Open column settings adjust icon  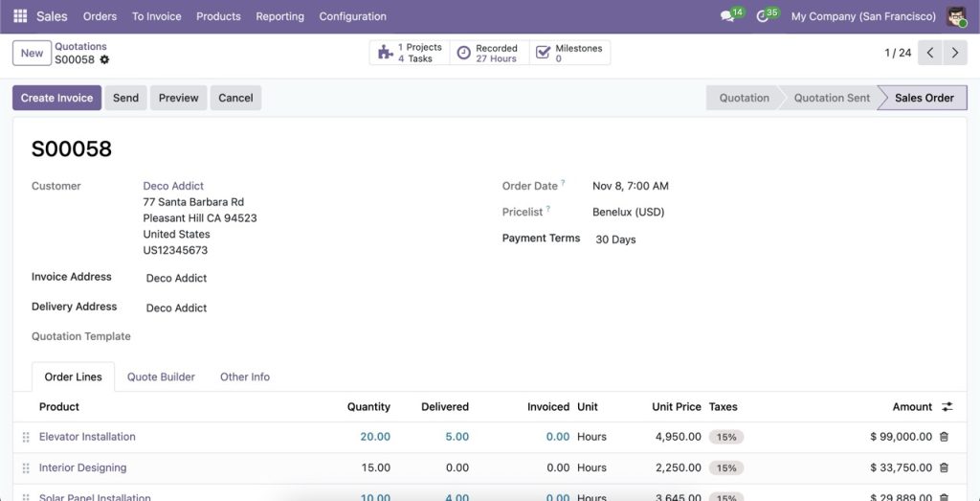pyautogui.click(x=947, y=407)
